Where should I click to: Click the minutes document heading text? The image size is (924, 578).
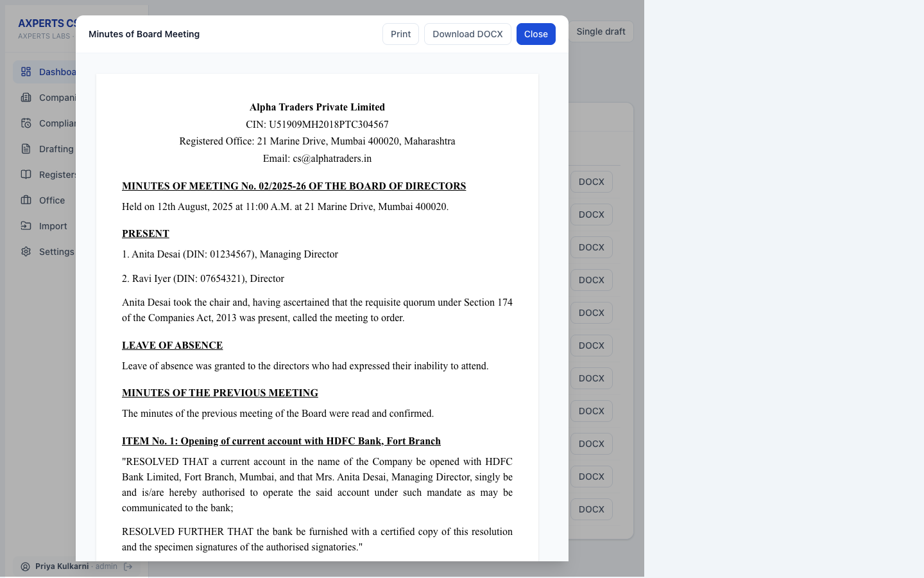pyautogui.click(x=294, y=186)
